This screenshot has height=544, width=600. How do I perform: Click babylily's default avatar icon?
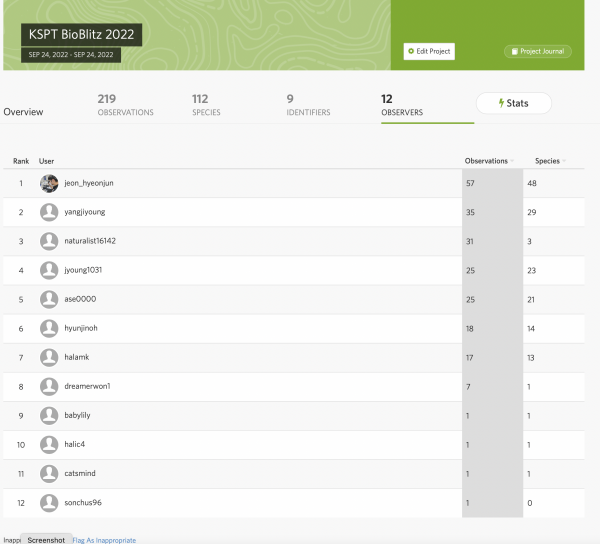pyautogui.click(x=49, y=416)
